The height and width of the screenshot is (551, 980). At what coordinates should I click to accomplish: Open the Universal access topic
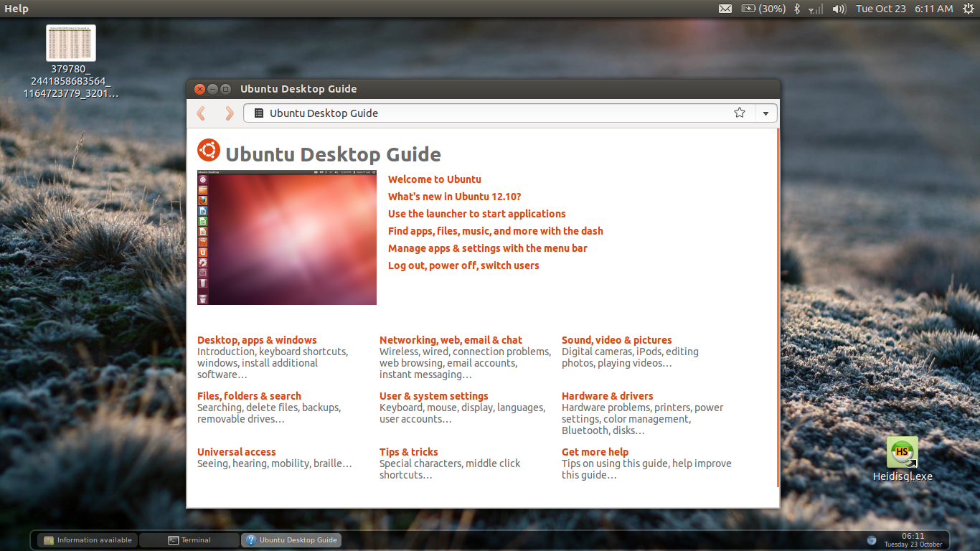click(237, 452)
